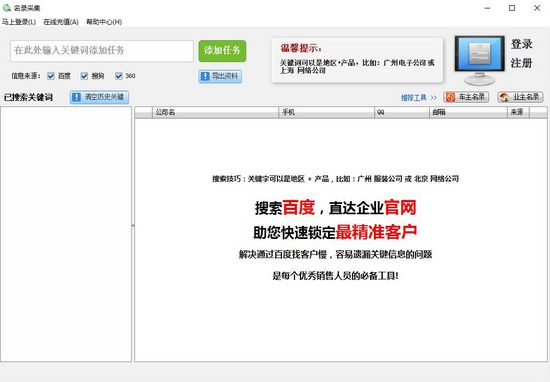Click the 公司名 column header
Screen dimensions: 550x382
pyautogui.click(x=215, y=112)
